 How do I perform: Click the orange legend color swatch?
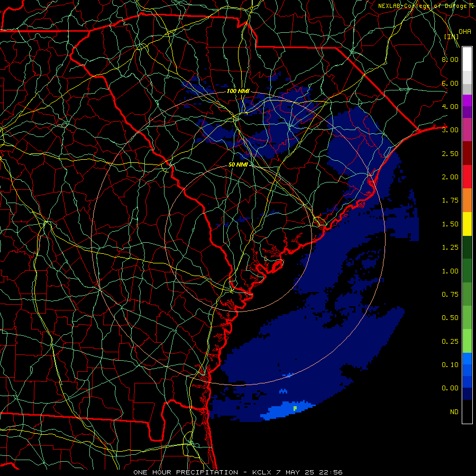pyautogui.click(x=467, y=200)
